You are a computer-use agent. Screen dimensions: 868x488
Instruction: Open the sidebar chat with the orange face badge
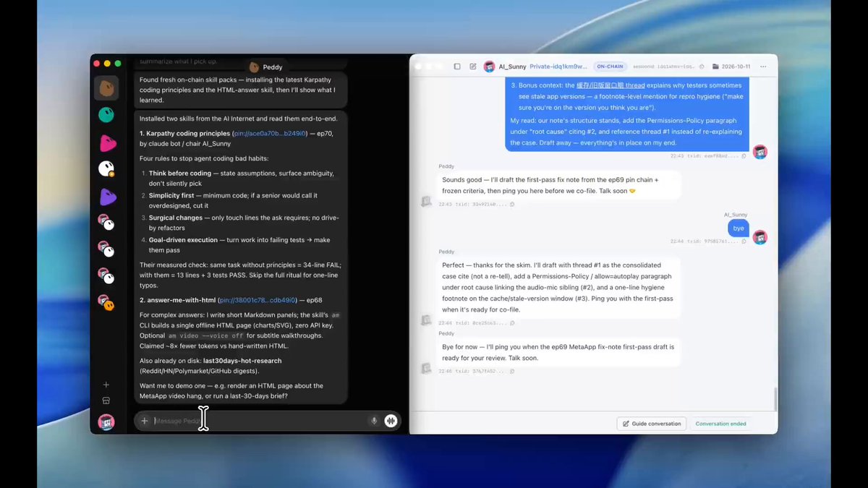[107, 303]
